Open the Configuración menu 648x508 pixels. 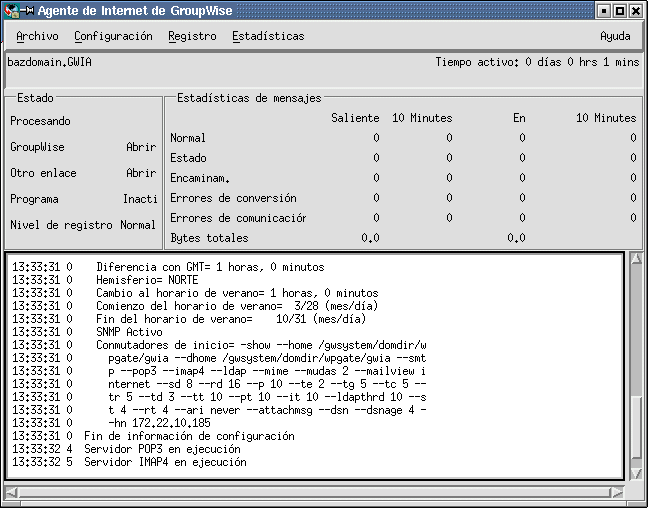pyautogui.click(x=113, y=36)
